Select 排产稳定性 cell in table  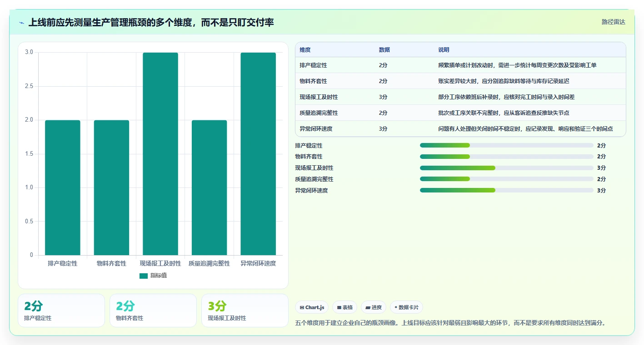coord(313,65)
